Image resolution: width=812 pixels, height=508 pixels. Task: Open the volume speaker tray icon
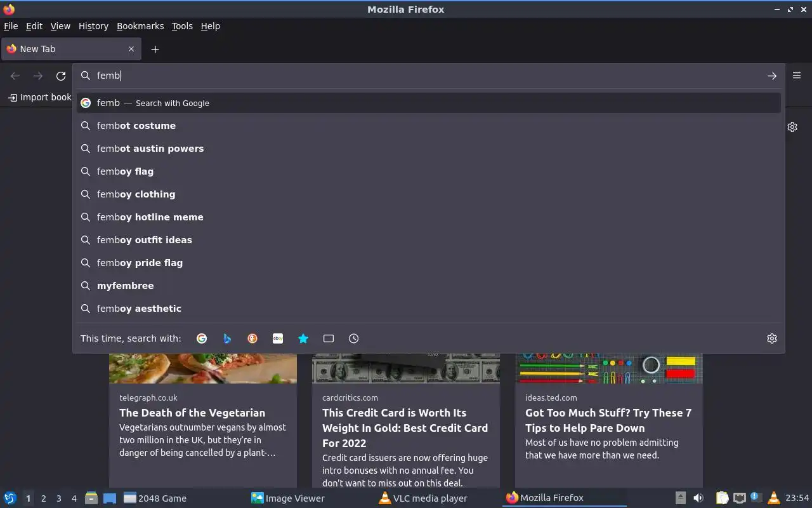point(698,498)
